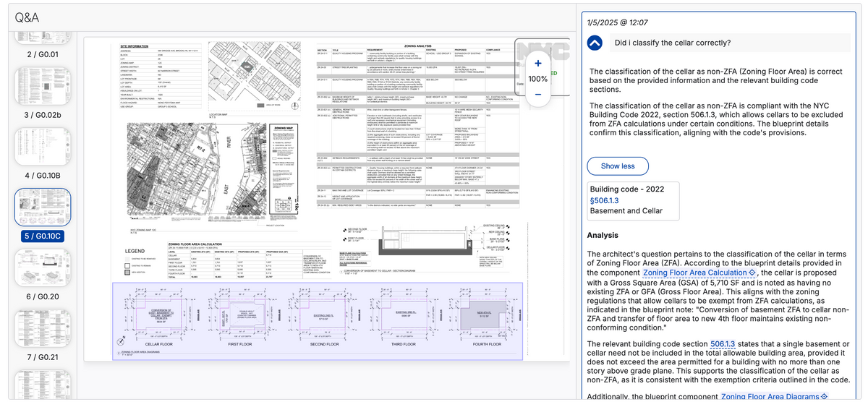Click the Show less button
Screen dimensions: 868x407
click(618, 166)
